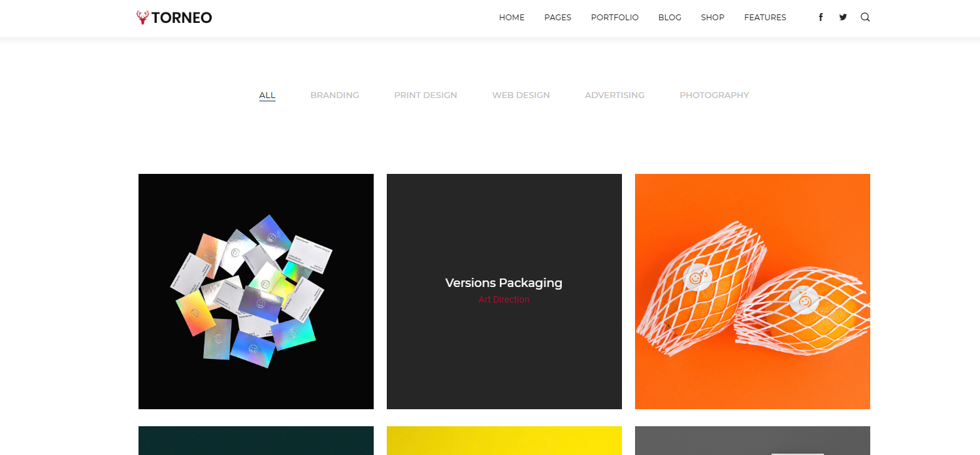The width and height of the screenshot is (980, 455).
Task: Open the holographic business cards thumbnail
Action: pyautogui.click(x=256, y=292)
